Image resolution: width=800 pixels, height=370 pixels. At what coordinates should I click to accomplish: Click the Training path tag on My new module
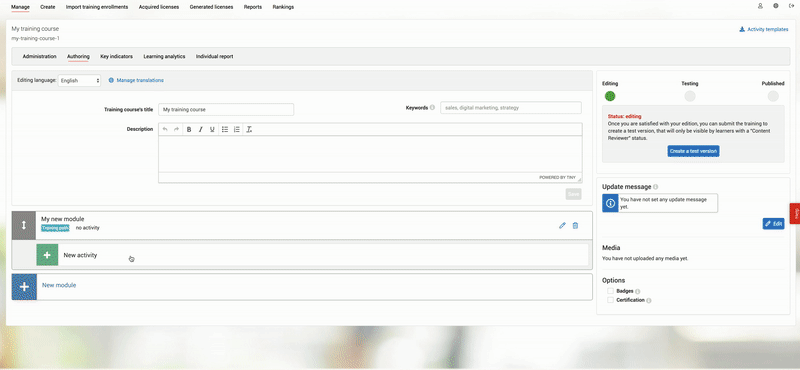pyautogui.click(x=55, y=228)
